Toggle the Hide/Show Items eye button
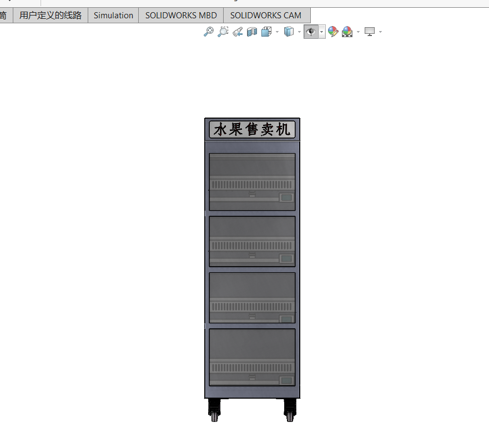Viewport: 489px width, 448px height. 311,32
